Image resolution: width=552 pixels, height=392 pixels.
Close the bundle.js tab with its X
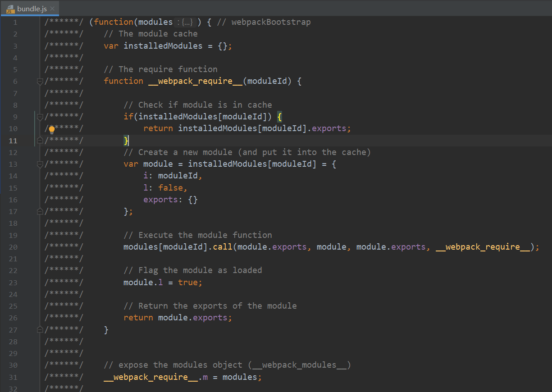coord(51,8)
